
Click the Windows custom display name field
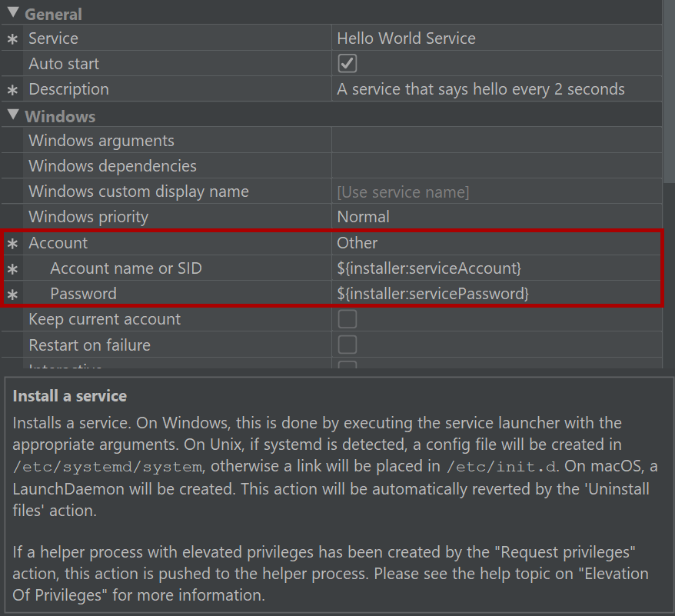tap(497, 191)
